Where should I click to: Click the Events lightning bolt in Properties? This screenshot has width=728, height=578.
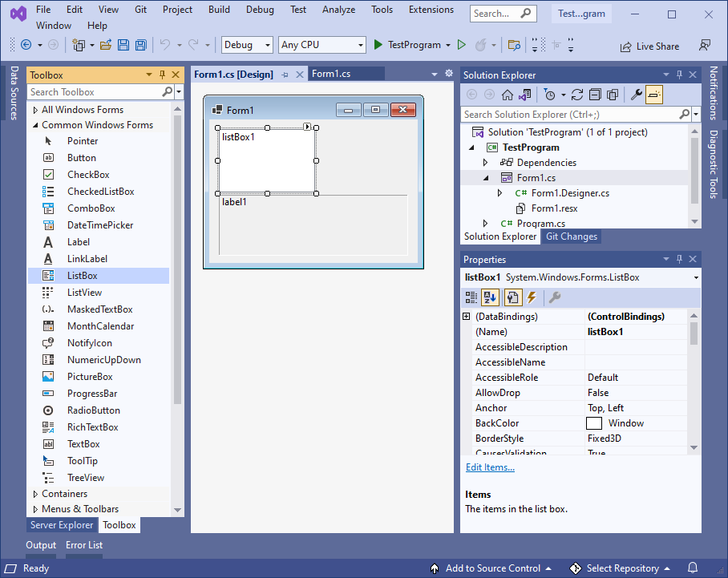[x=528, y=297]
